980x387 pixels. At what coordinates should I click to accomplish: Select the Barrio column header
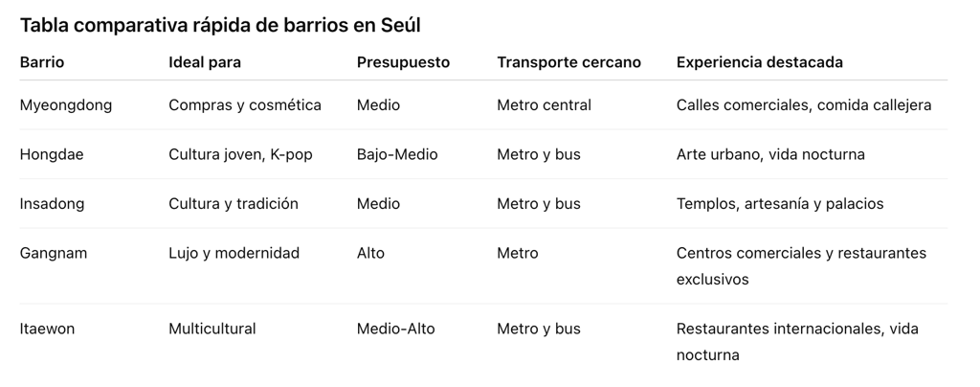42,62
